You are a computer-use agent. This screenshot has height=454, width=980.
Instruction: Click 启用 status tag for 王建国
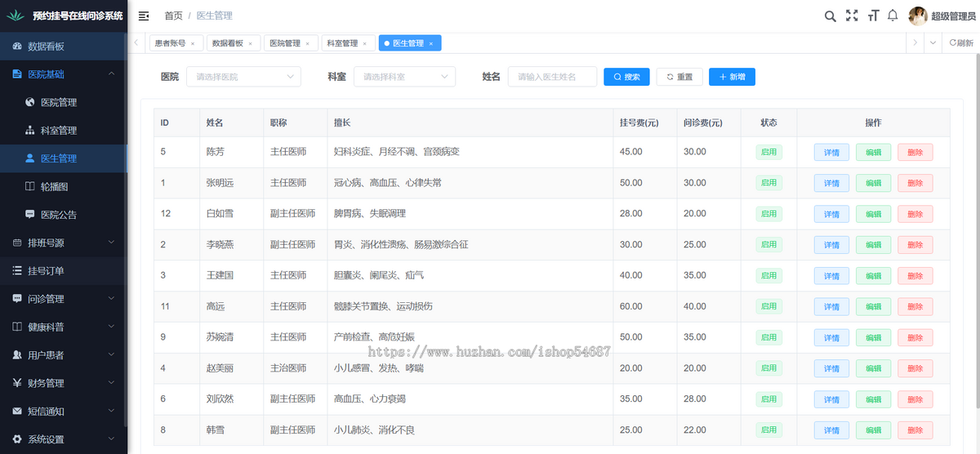click(768, 276)
